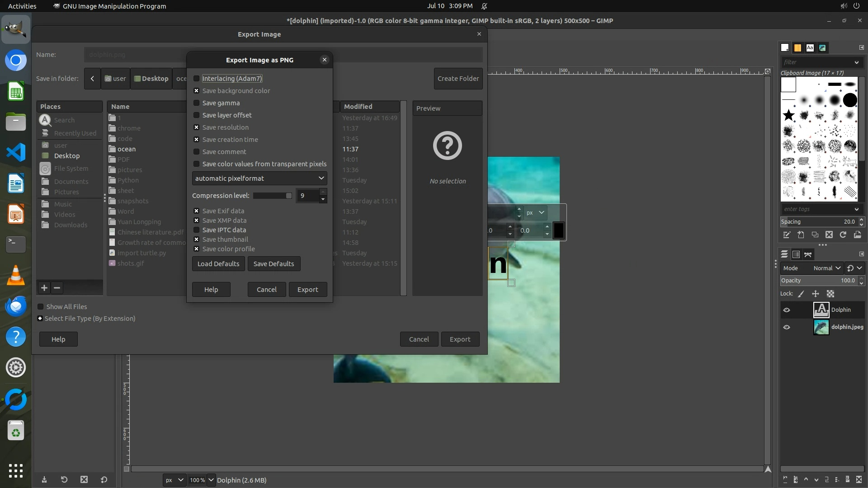The width and height of the screenshot is (868, 488).
Task: Uncheck Save background color option
Action: [197, 91]
